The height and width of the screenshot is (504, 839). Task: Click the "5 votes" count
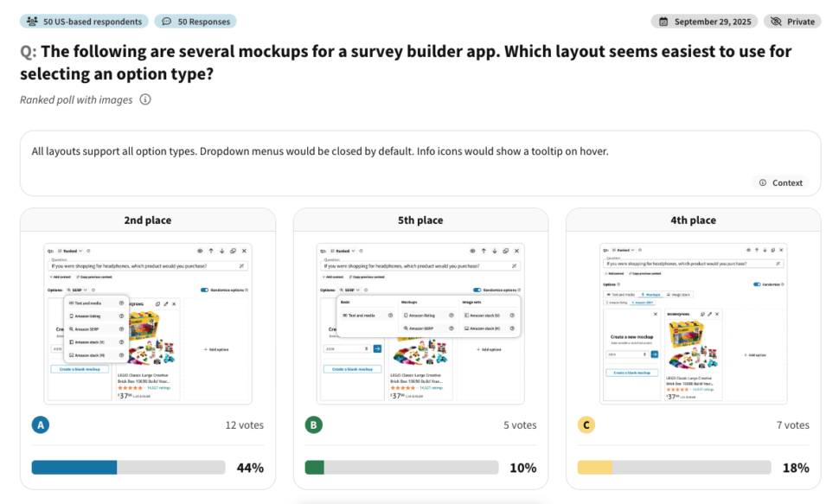click(x=520, y=424)
